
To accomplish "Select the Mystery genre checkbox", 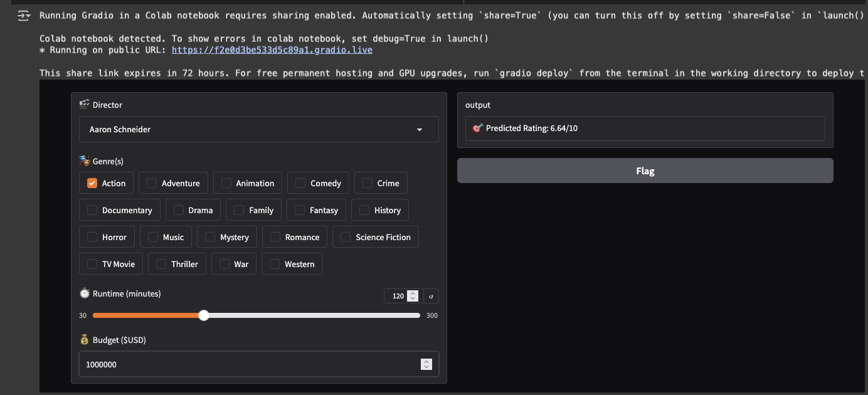I will pos(210,237).
